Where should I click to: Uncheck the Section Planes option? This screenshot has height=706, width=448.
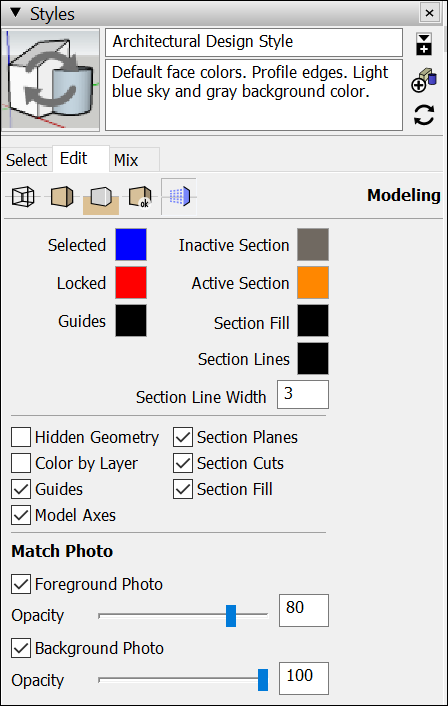click(183, 437)
